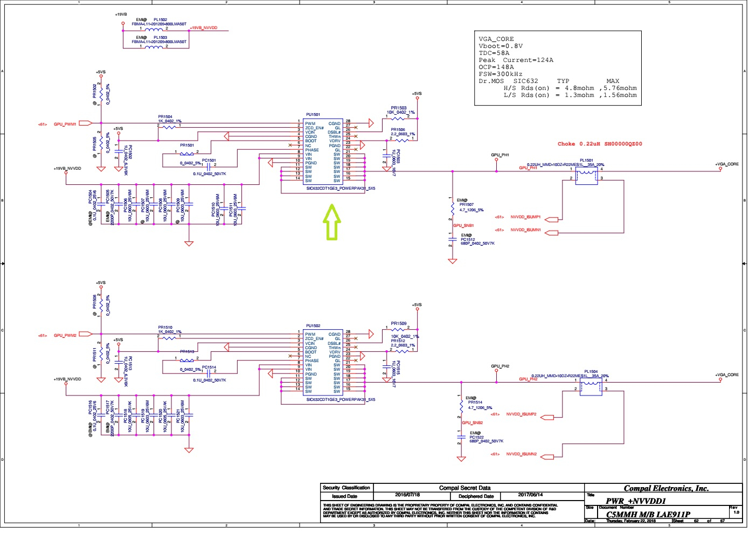Click the Compal Electronics, Inc. title text

666,488
